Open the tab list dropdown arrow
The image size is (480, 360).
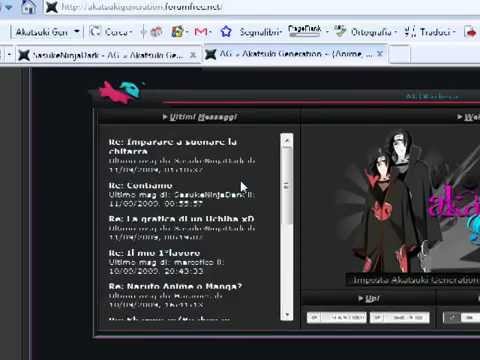(x=9, y=54)
